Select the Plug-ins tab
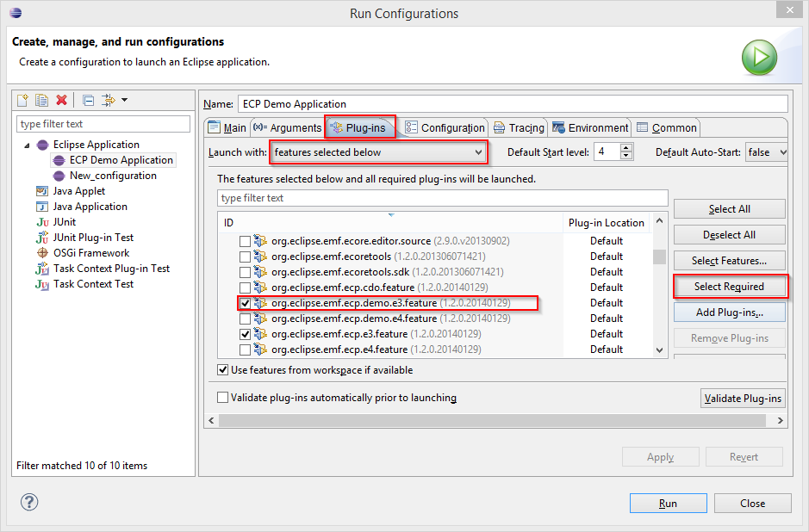 pos(360,128)
